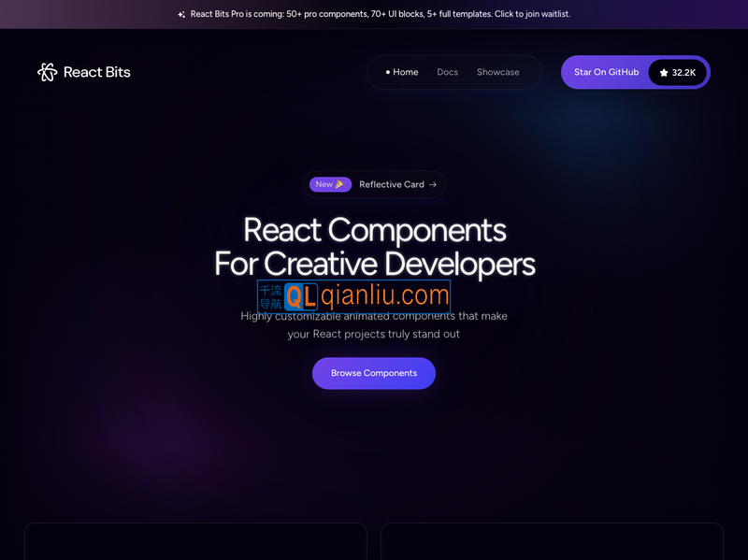Image resolution: width=748 pixels, height=560 pixels.
Task: Go to the Home nav item
Action: pos(406,72)
